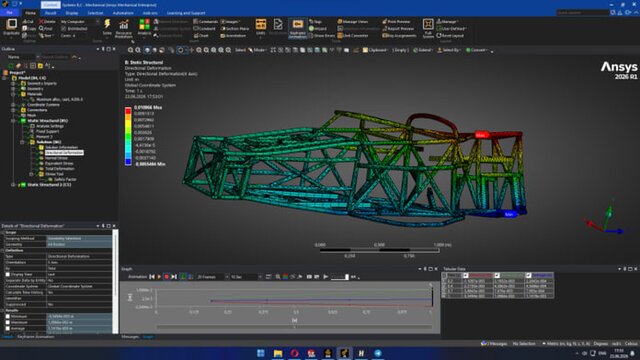Click the Min probe label on model

click(509, 214)
